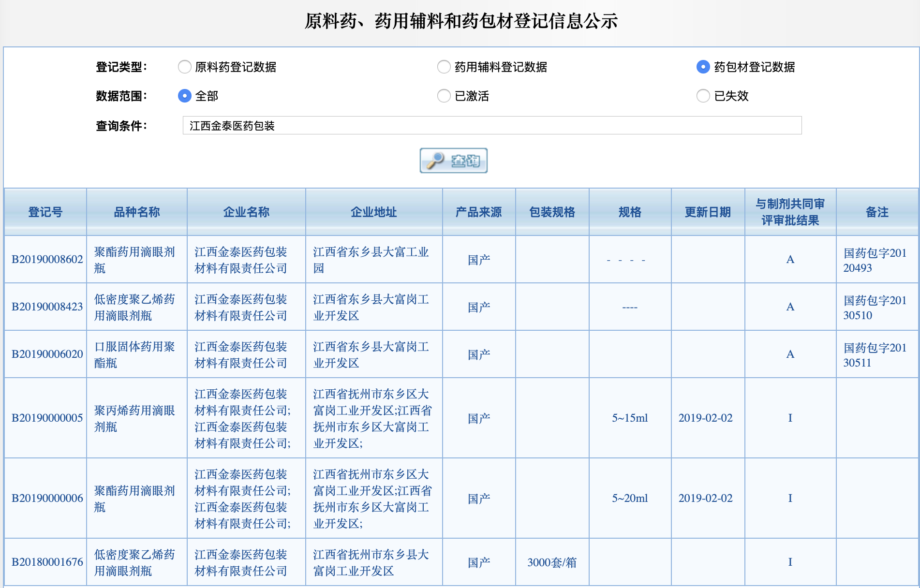Open registration number B20190008423
The height and width of the screenshot is (588, 920).
47,307
